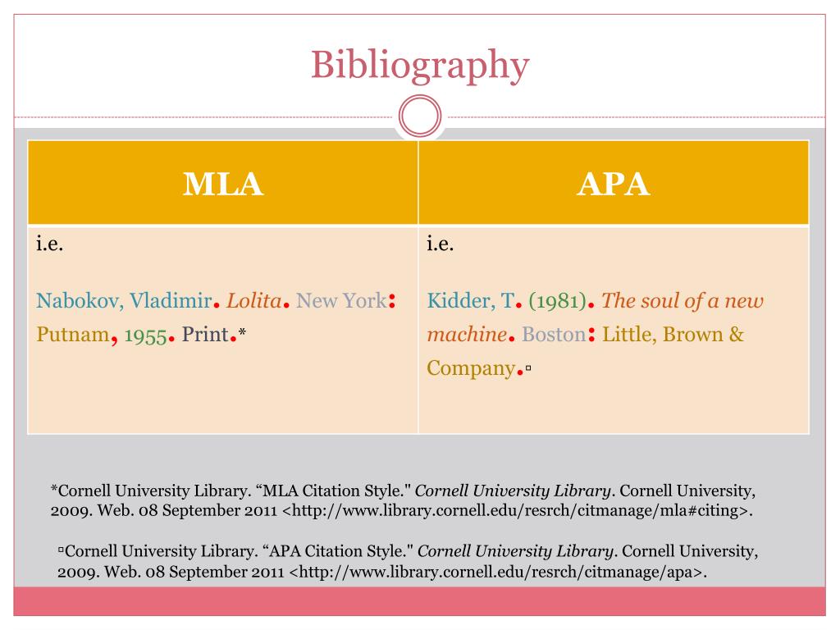Click the asterisk footnote marker after Print
Image resolution: width=840 pixels, height=630 pixels.
tap(242, 332)
